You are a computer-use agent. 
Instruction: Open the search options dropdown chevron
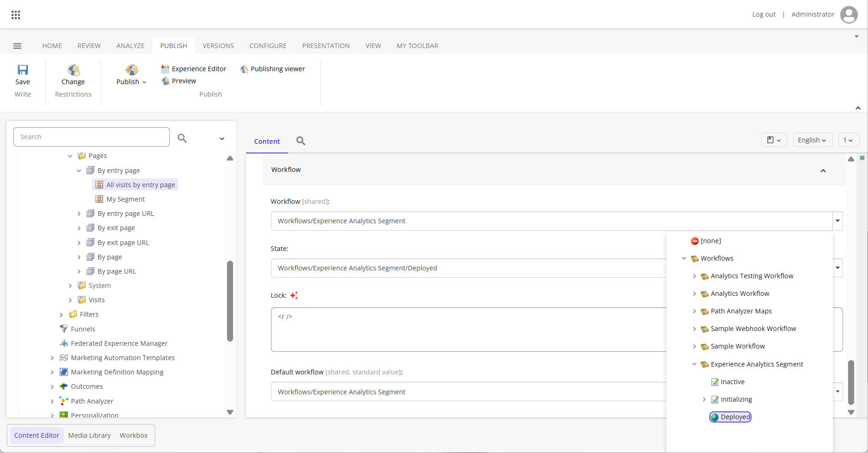222,139
